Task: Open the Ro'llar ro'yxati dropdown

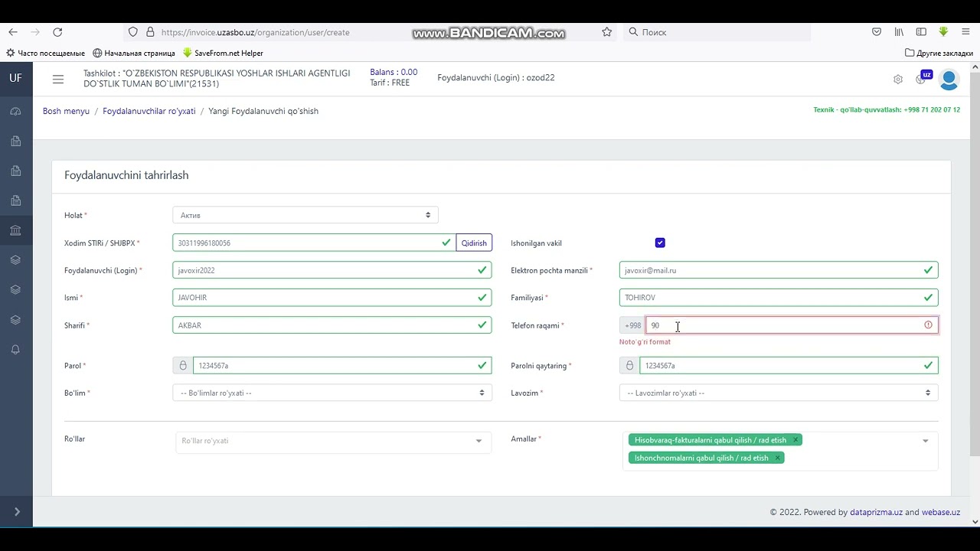Action: pos(333,441)
